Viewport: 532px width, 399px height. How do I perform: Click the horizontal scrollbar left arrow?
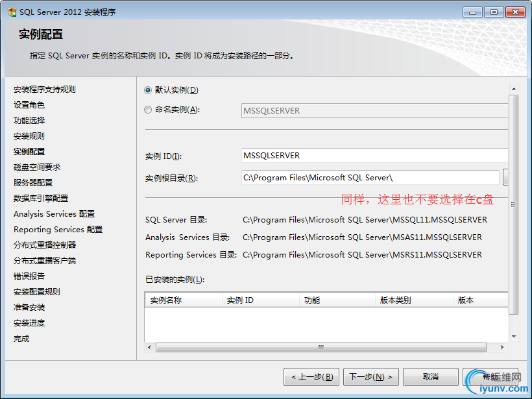(x=149, y=348)
